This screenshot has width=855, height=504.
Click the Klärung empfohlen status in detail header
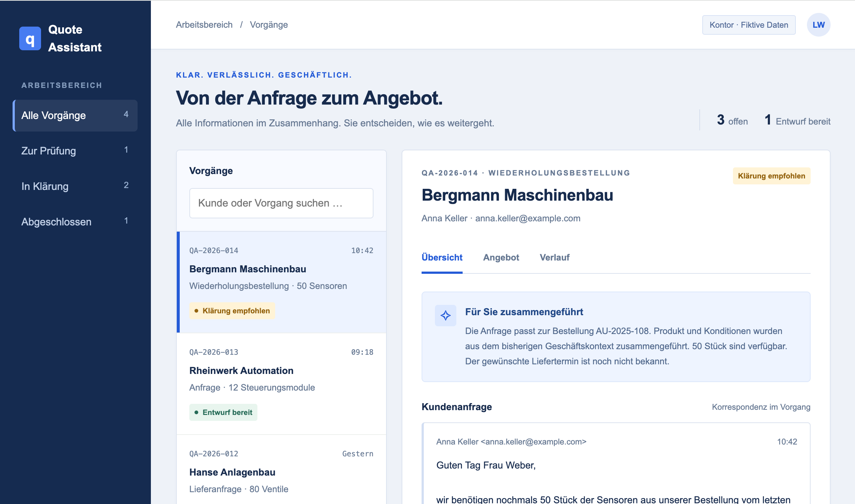(x=771, y=176)
